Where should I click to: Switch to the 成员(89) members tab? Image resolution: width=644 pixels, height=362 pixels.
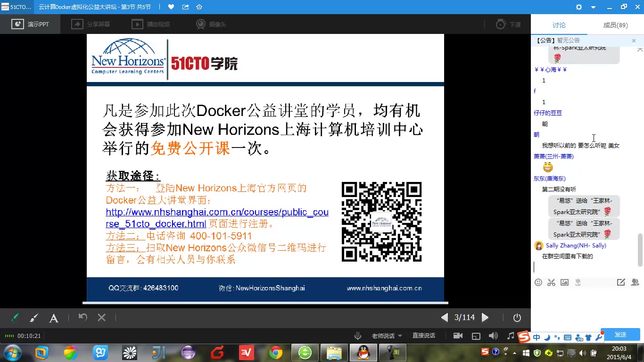click(615, 25)
